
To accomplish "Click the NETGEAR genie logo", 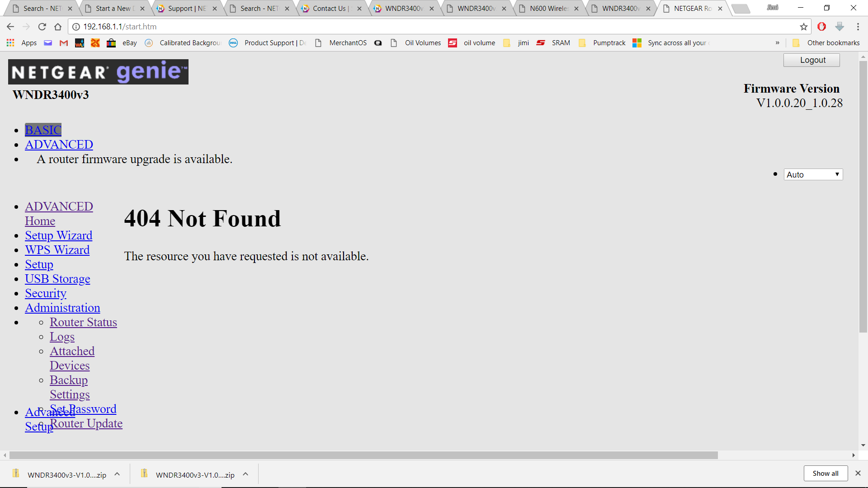I will [98, 72].
